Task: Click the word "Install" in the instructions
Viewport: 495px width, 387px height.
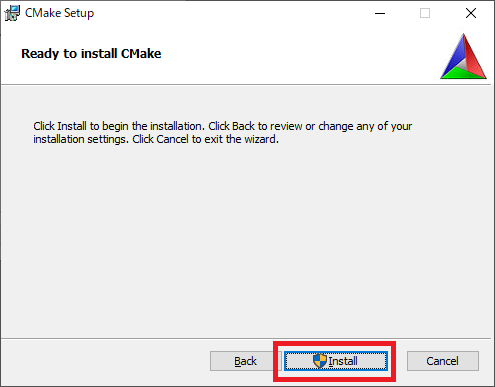Action: [x=72, y=126]
